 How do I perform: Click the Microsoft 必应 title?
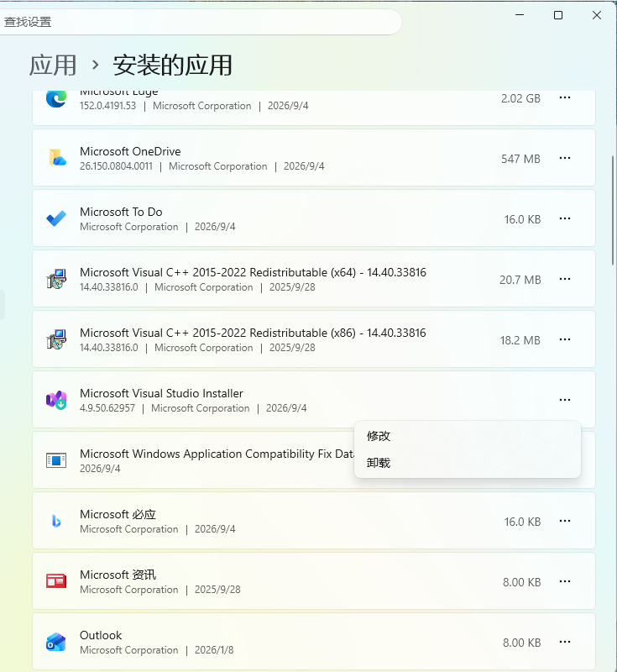click(x=118, y=514)
